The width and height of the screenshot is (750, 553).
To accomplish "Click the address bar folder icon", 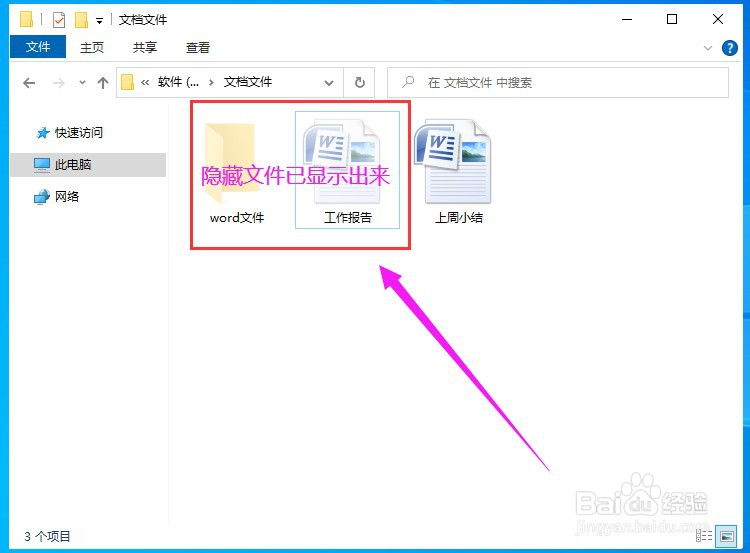I will (x=127, y=82).
